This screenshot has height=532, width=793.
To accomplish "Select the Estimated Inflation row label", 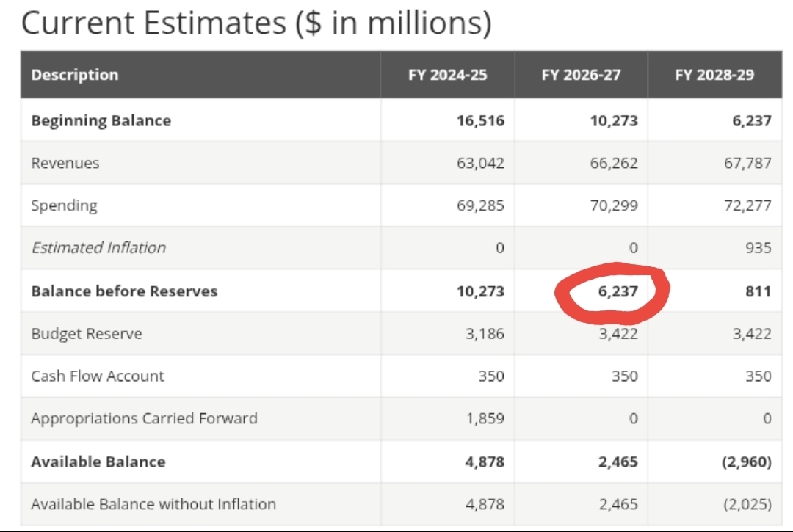I will point(98,248).
